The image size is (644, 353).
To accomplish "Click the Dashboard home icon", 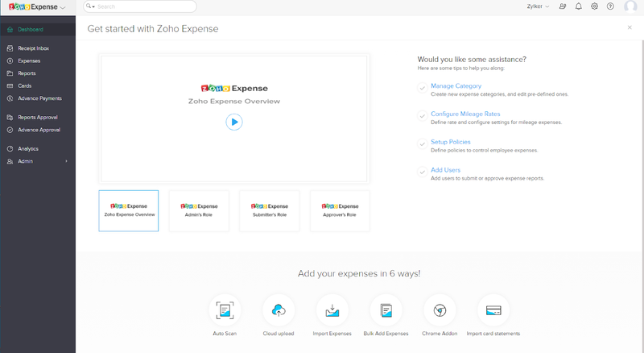I will 10,30.
